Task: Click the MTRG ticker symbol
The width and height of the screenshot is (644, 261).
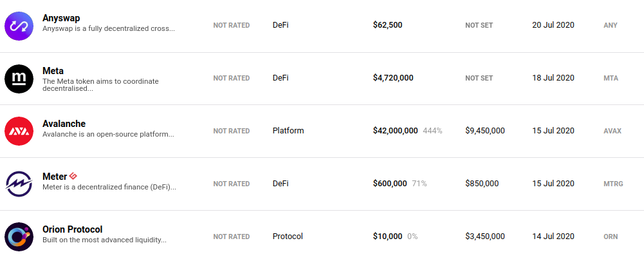Action: coord(613,184)
